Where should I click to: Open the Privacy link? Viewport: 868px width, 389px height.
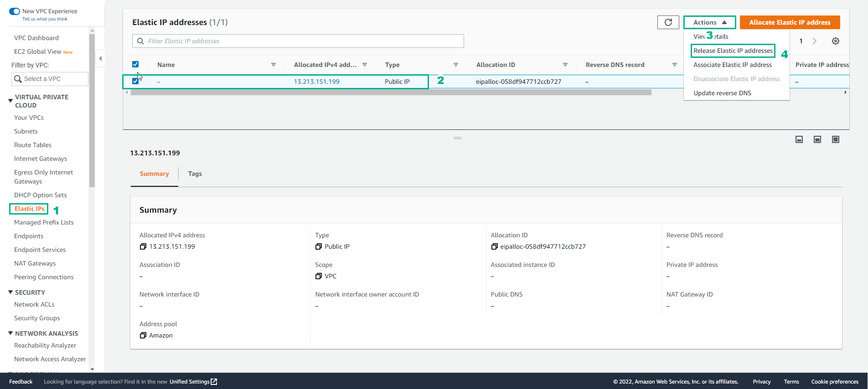[x=761, y=382]
